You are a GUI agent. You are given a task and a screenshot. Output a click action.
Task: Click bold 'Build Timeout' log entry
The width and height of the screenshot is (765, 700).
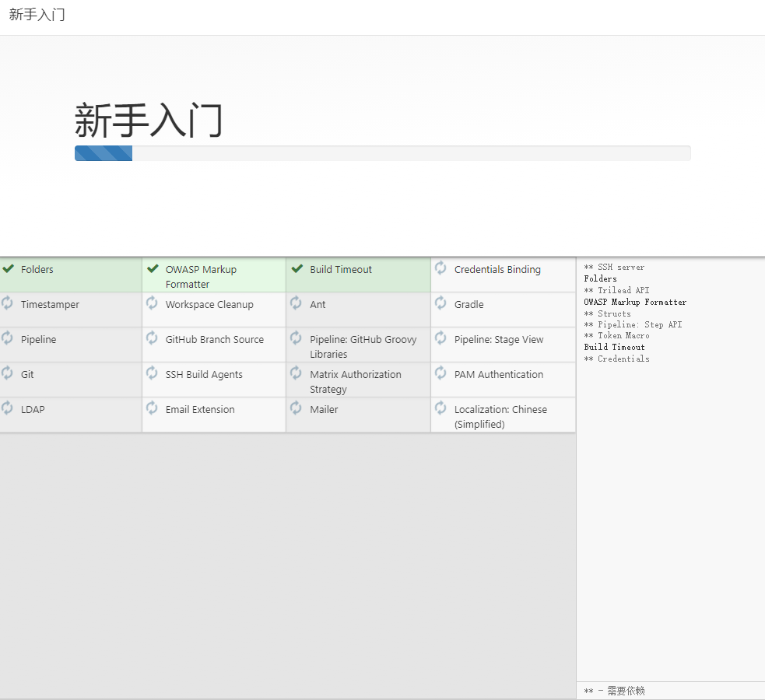point(614,347)
